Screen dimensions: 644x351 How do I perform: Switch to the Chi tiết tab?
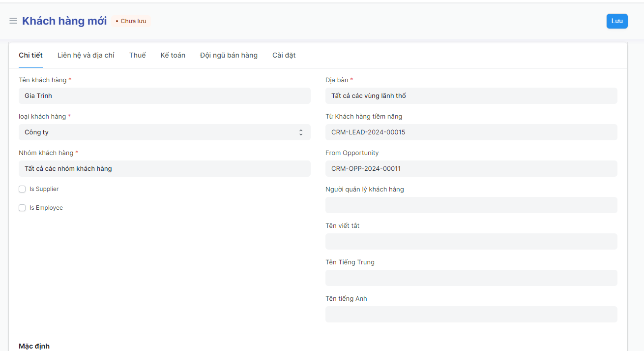pyautogui.click(x=30, y=55)
